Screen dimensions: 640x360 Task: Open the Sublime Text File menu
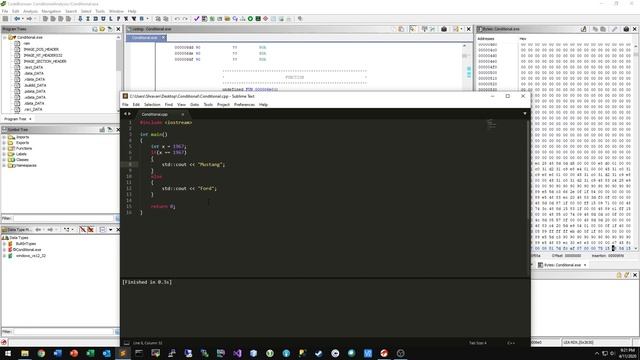click(x=125, y=105)
